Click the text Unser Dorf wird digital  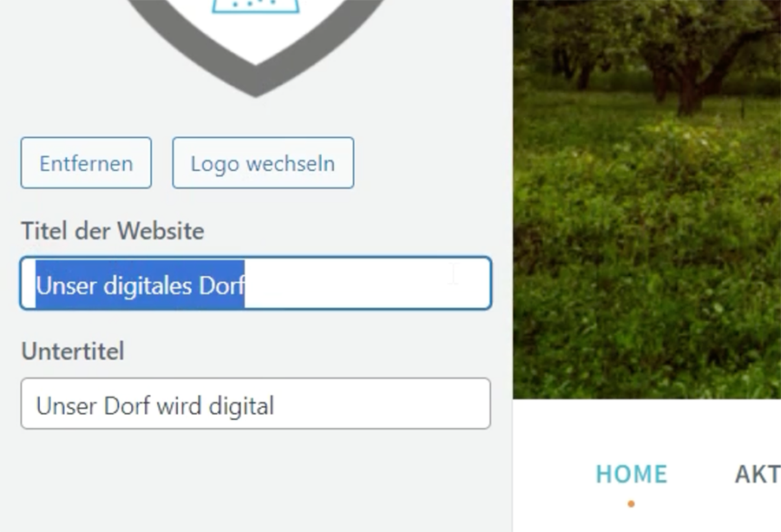click(x=155, y=406)
